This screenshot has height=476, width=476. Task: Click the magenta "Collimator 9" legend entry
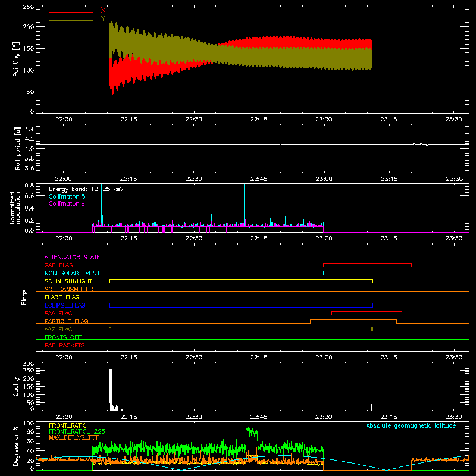point(67,203)
